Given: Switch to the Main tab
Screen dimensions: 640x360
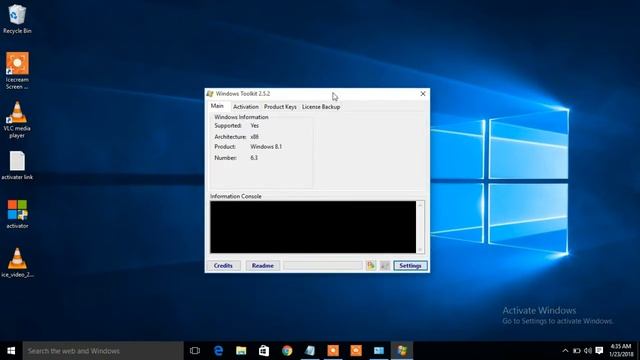Looking at the screenshot, I should tap(217, 106).
